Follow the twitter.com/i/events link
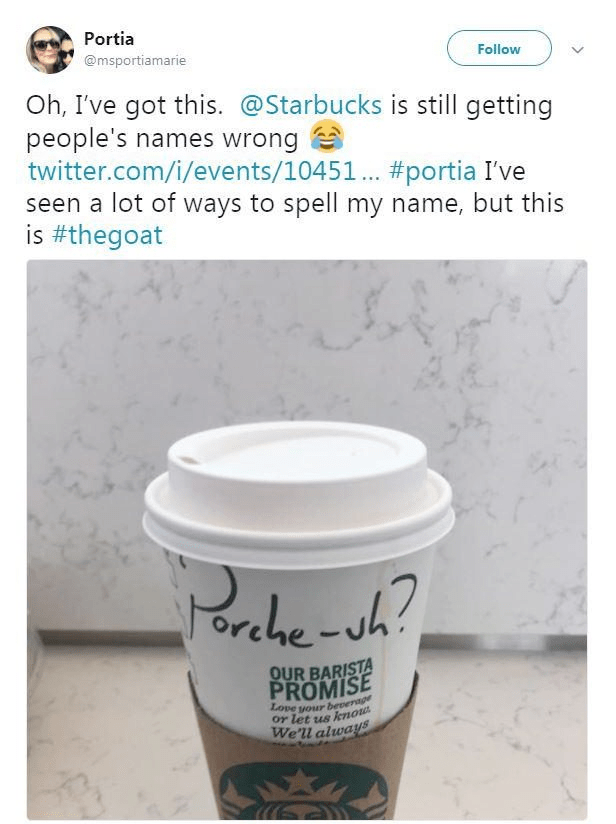Screen dimensions: 616x824 (x=202, y=171)
